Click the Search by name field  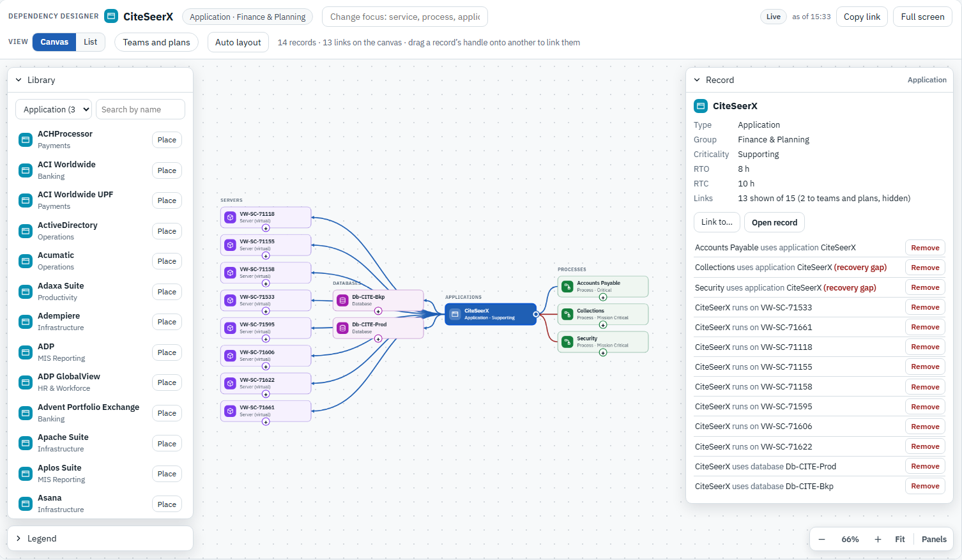tap(141, 109)
